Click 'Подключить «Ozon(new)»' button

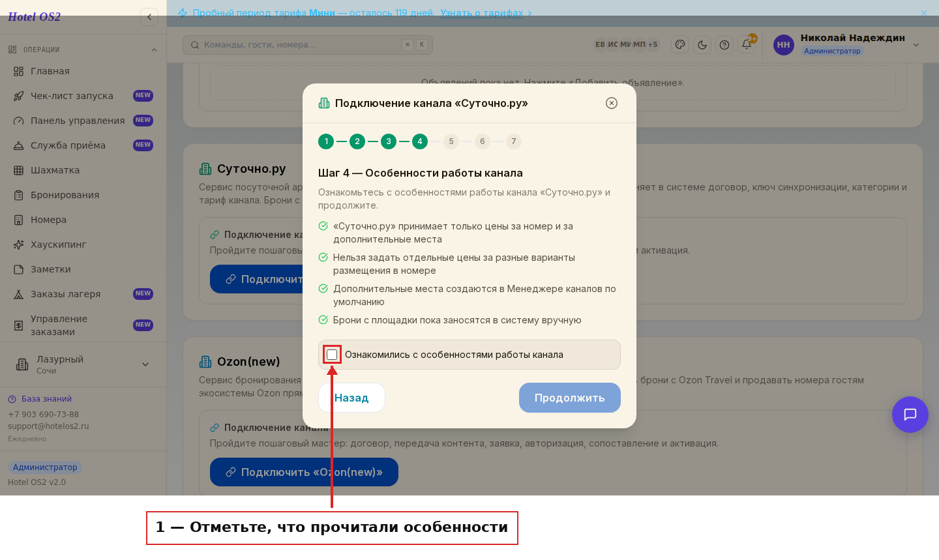[x=304, y=472]
